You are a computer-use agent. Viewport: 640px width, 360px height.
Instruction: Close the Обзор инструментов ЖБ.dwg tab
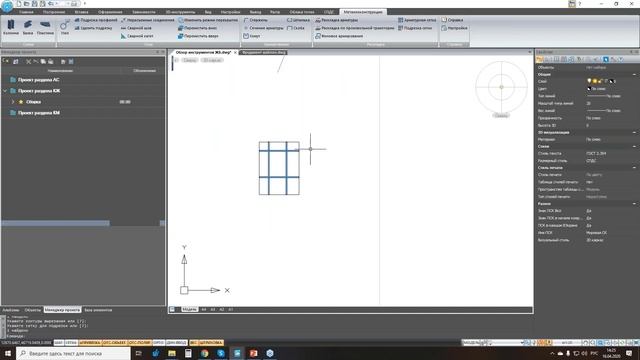click(235, 53)
